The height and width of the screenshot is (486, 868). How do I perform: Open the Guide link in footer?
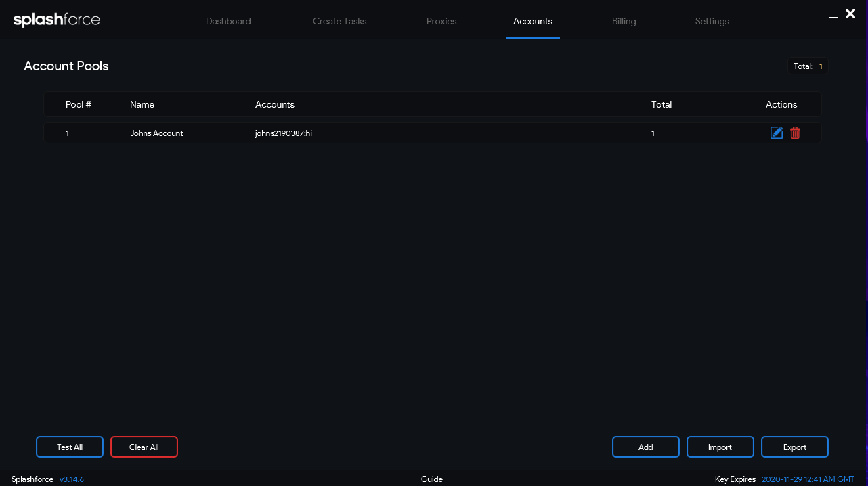pyautogui.click(x=431, y=479)
